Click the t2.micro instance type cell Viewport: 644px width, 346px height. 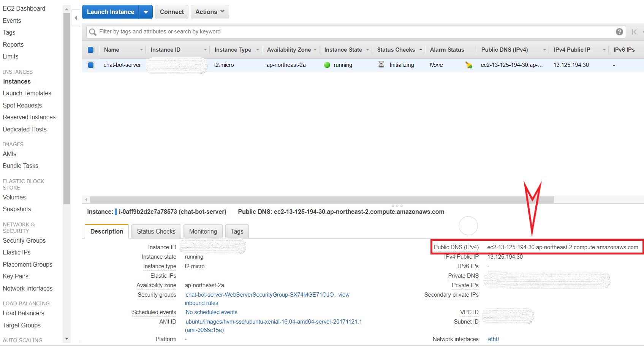coord(224,65)
